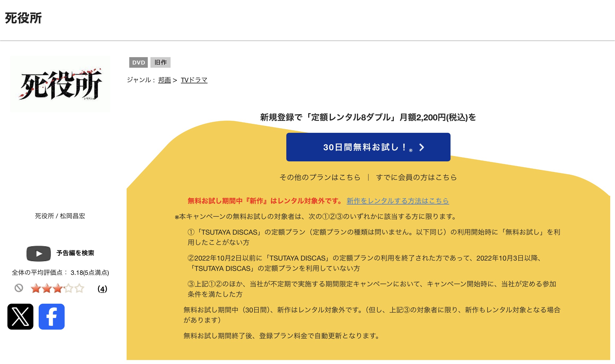Click 予告編を検索 text link

(x=75, y=253)
